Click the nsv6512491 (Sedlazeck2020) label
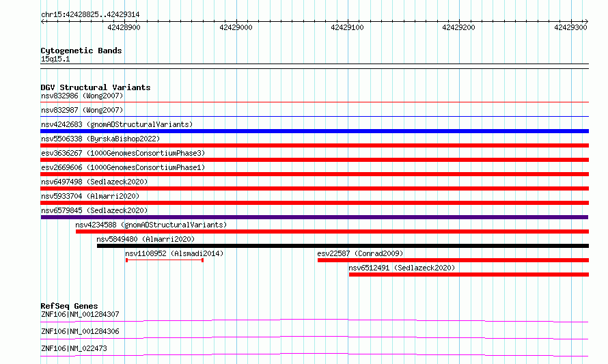This screenshot has height=364, width=608. pyautogui.click(x=402, y=268)
